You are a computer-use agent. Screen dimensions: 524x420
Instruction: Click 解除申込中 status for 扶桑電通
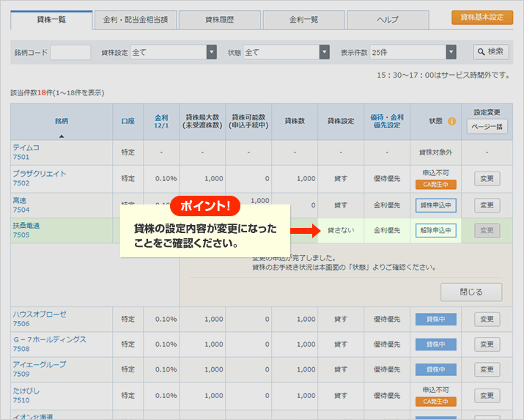pyautogui.click(x=435, y=230)
